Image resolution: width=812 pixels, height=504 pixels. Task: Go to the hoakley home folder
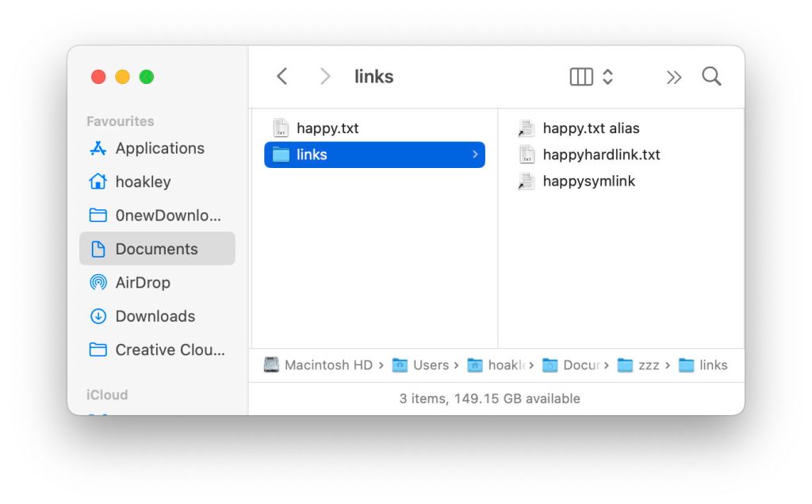143,181
